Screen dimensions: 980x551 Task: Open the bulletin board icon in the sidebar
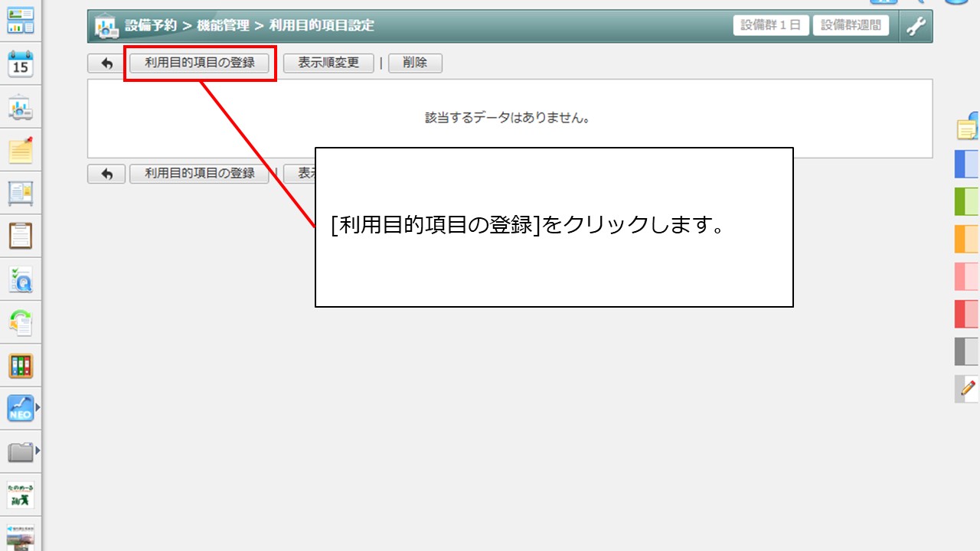21,194
